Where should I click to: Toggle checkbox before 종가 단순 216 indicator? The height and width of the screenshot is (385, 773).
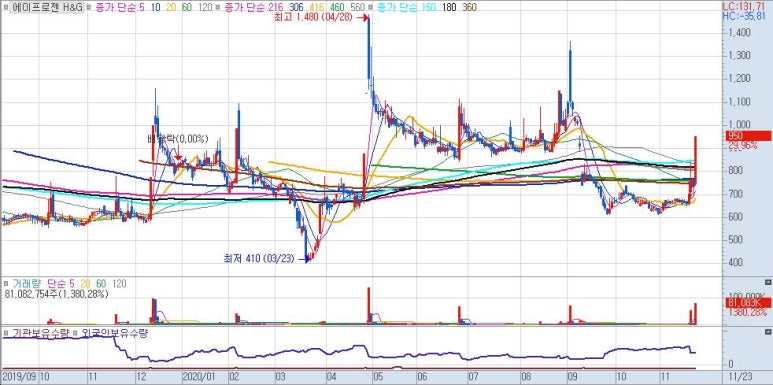coord(219,7)
